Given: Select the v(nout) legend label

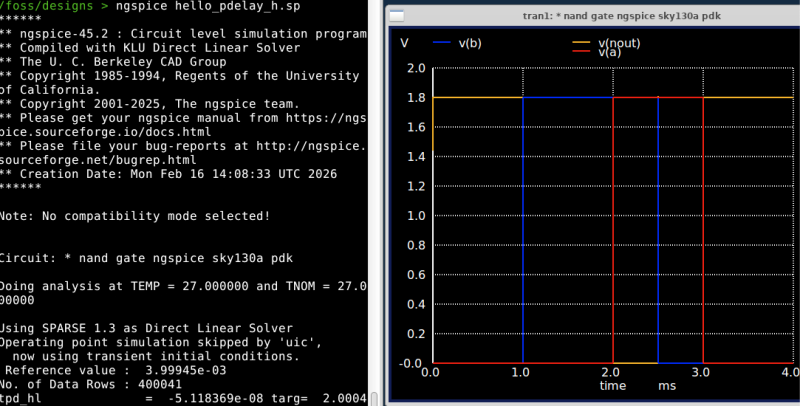Looking at the screenshot, I should click(x=619, y=43).
